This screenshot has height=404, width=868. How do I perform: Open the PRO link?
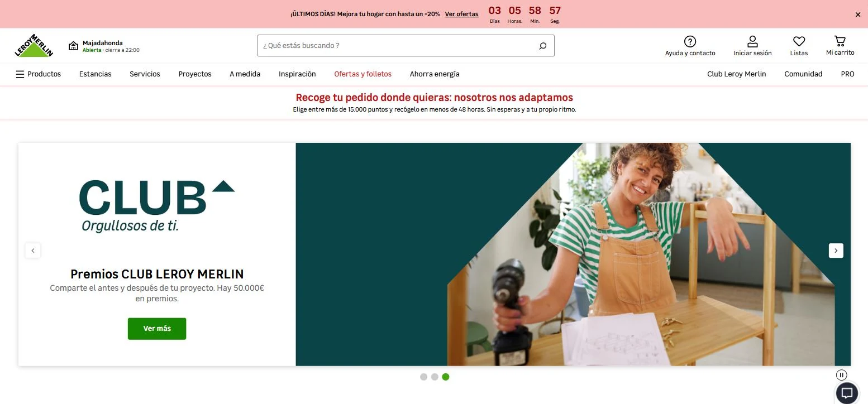click(x=848, y=74)
